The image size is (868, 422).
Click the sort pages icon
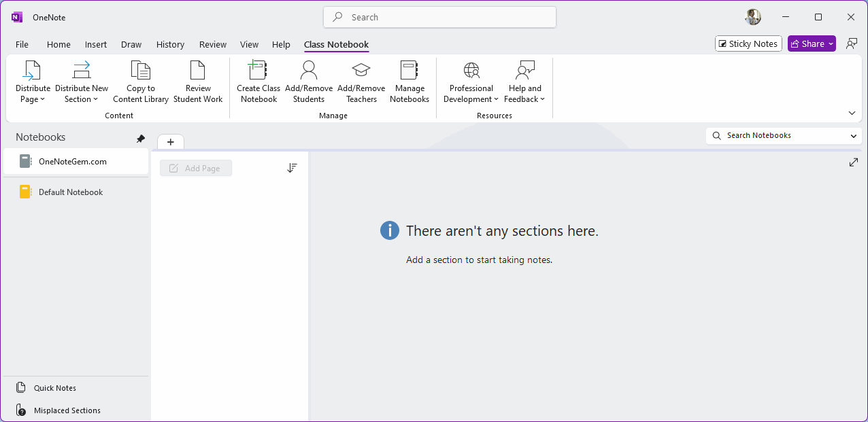coord(292,168)
